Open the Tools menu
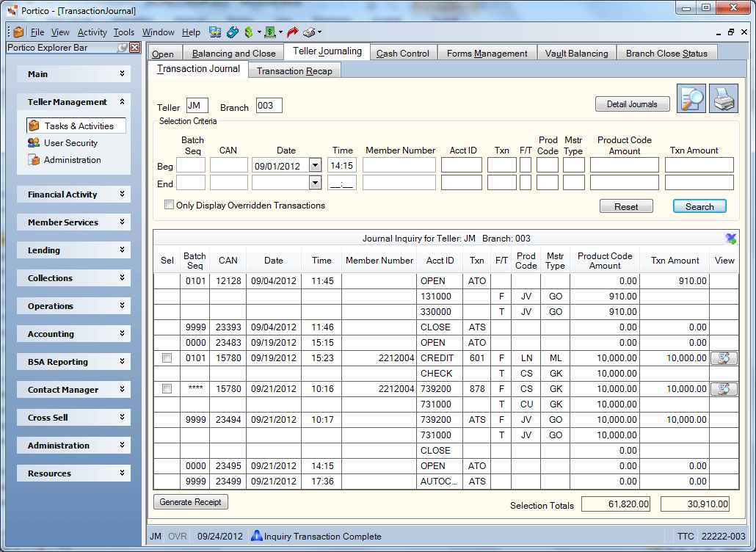 124,32
